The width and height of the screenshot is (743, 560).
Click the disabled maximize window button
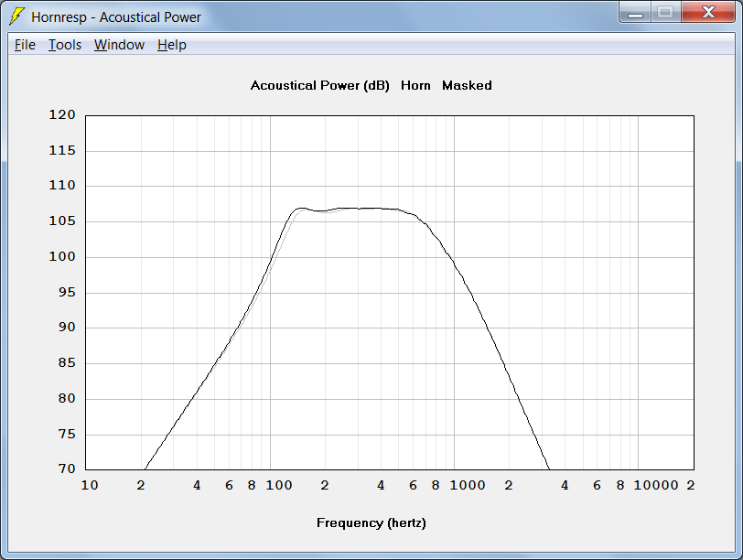(666, 13)
